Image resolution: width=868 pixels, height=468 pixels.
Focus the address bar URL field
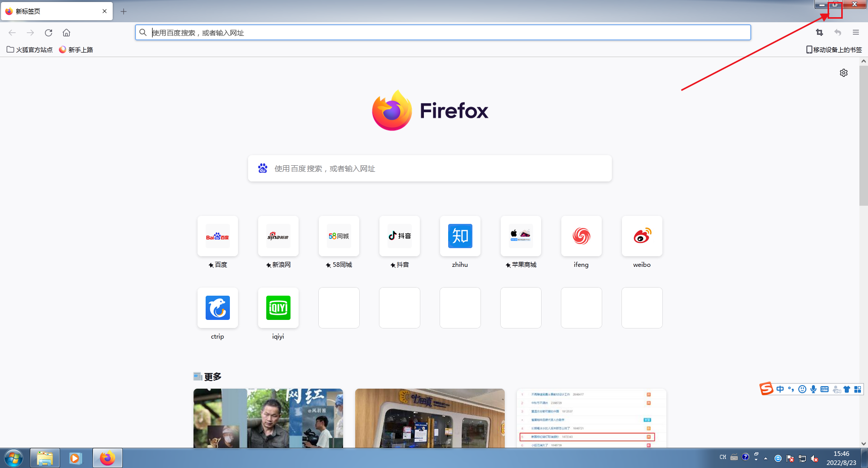coord(443,33)
